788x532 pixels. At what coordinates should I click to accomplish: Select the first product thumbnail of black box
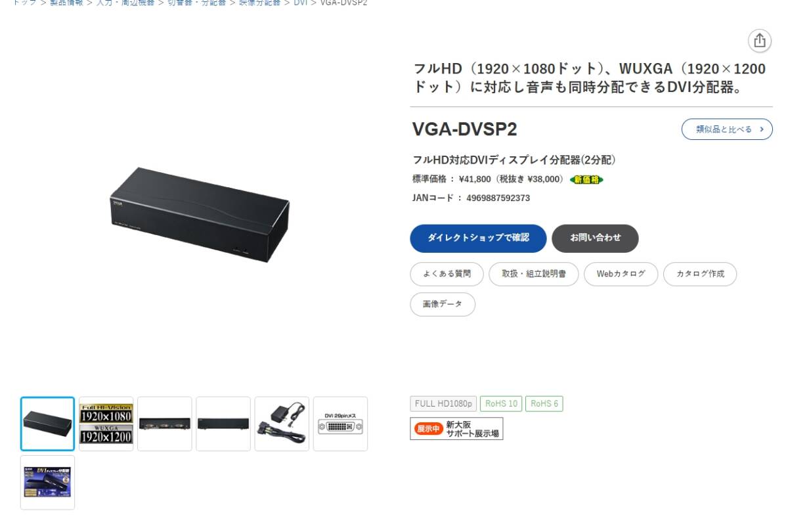tap(47, 424)
